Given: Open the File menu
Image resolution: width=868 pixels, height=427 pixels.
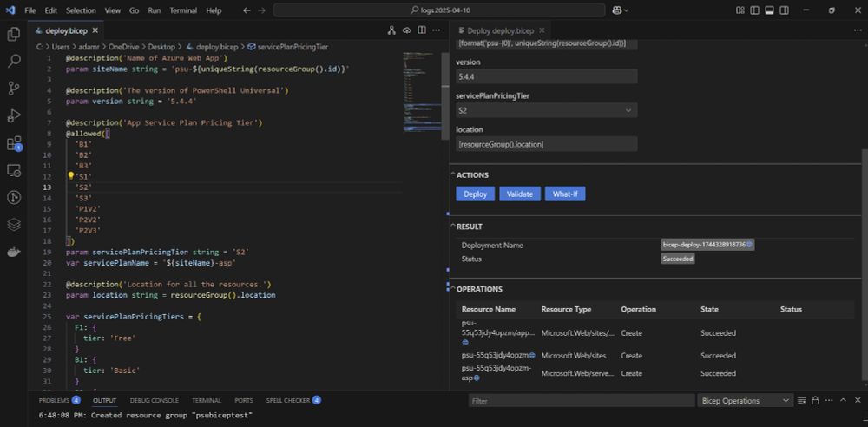Looking at the screenshot, I should coord(30,10).
